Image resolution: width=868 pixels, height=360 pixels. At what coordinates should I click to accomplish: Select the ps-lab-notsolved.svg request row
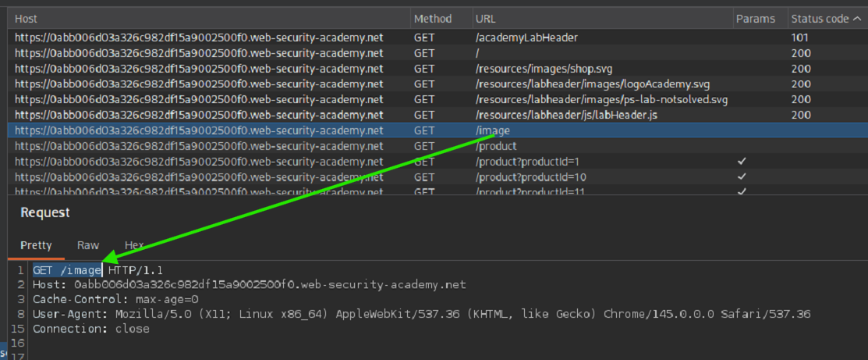tap(601, 100)
